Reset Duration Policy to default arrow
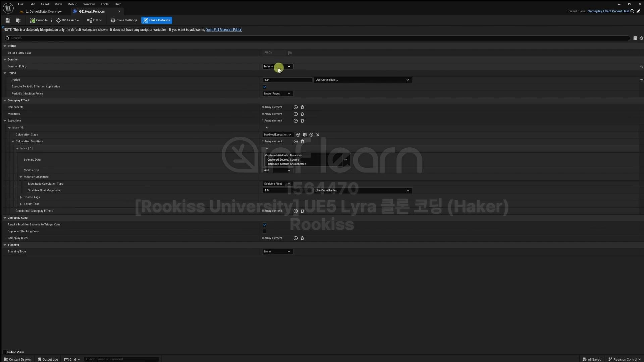Viewport: 644px width, 362px height. coord(641,66)
